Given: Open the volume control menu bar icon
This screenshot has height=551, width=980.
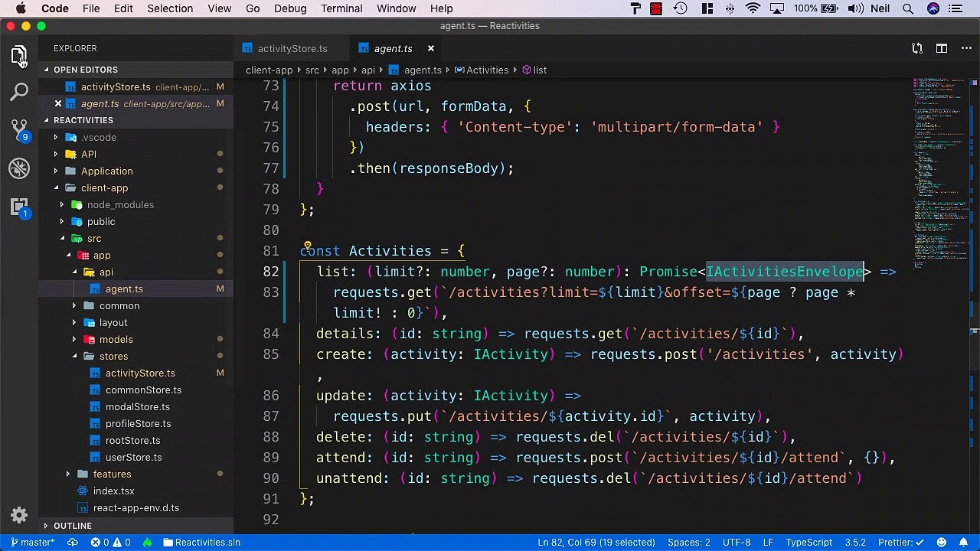Looking at the screenshot, I should (x=854, y=8).
